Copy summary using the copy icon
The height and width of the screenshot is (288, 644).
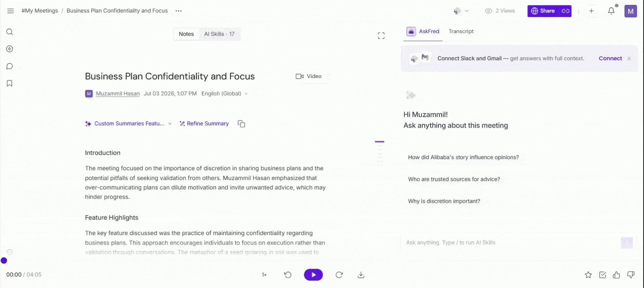[241, 124]
